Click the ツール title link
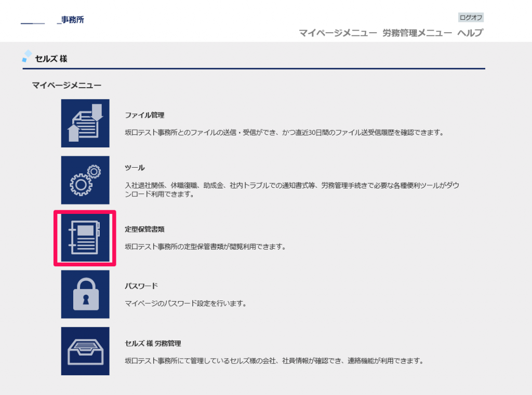This screenshot has height=395, width=532. coord(135,168)
